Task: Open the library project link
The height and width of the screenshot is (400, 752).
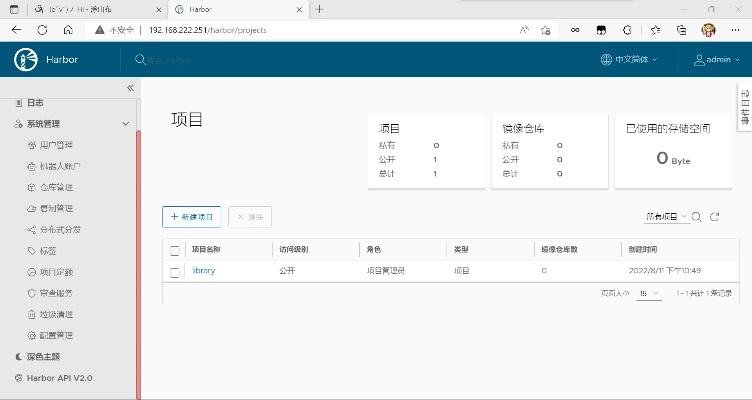Action: [203, 270]
